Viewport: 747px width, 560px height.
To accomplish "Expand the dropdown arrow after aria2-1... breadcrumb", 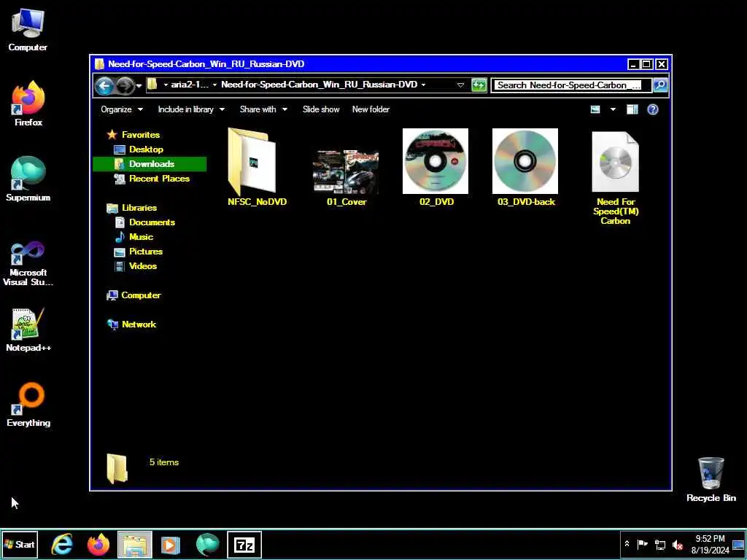I will (x=215, y=85).
